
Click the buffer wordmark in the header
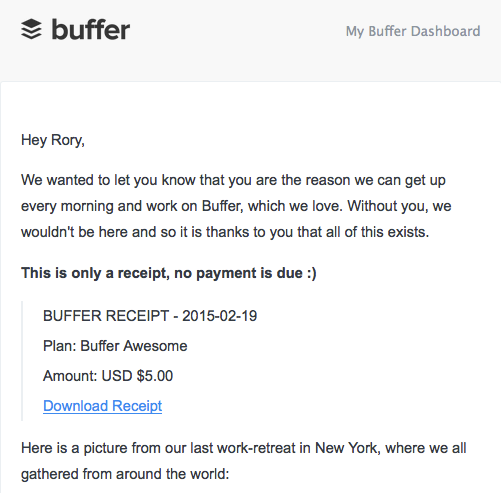91,29
